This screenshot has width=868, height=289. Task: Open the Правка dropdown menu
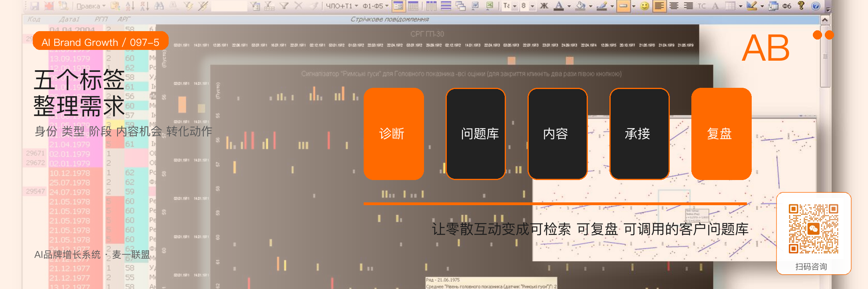click(x=91, y=6)
